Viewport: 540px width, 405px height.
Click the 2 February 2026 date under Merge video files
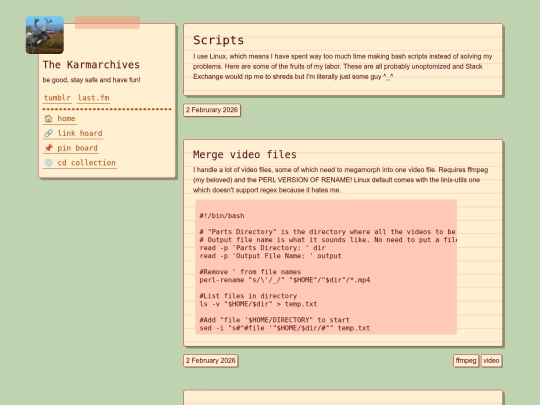211,361
